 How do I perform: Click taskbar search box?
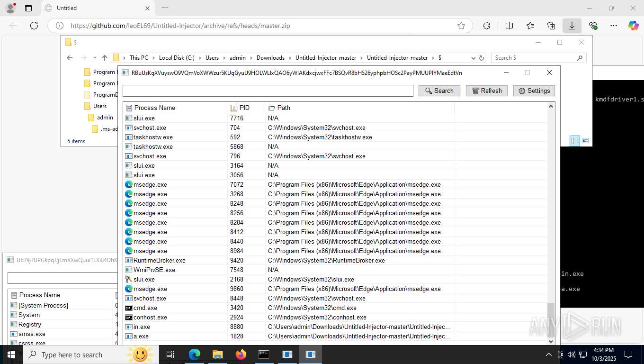pos(90,355)
